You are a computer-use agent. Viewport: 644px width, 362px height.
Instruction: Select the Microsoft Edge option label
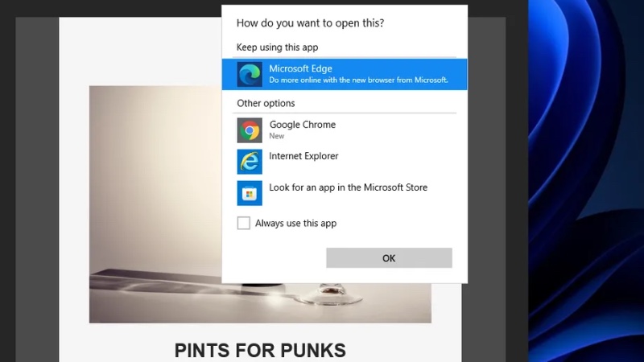pos(300,69)
